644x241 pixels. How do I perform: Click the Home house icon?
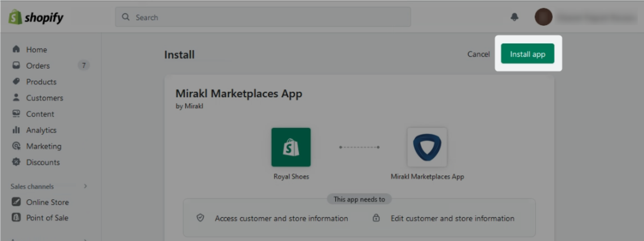[16, 49]
